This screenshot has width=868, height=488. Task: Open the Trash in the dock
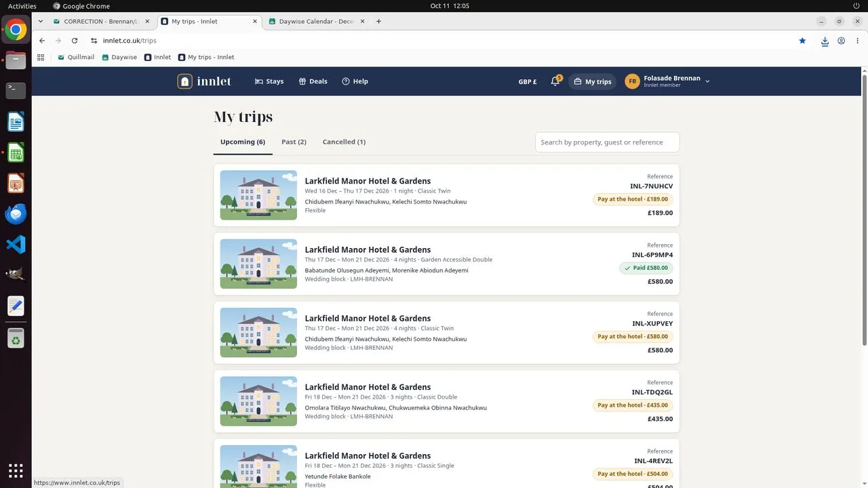pos(16,338)
